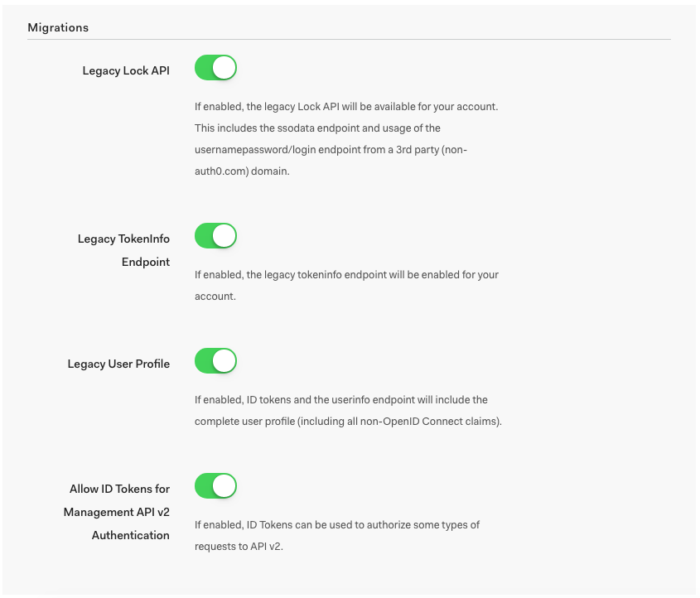Click the divider line under Migrations
The image size is (700, 598).
point(350,39)
